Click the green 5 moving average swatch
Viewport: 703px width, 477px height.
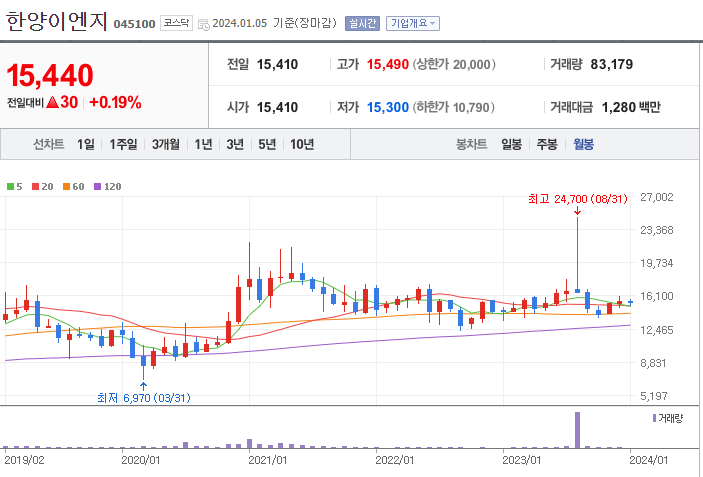pos(10,186)
